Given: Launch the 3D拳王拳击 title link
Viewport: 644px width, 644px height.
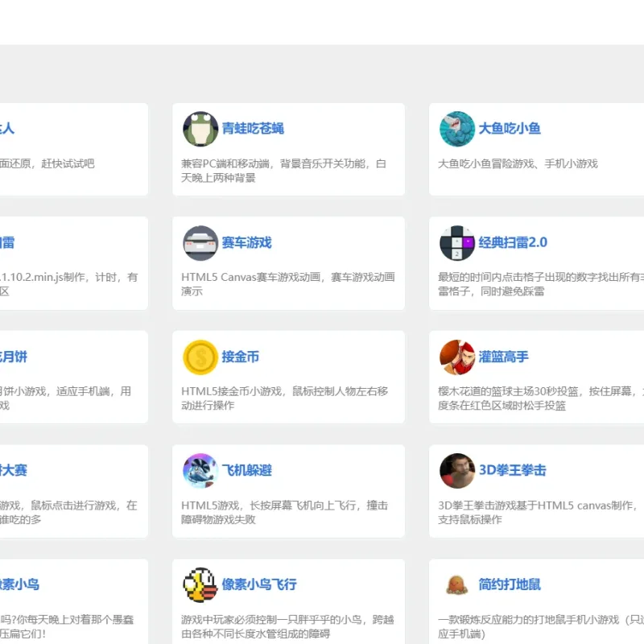Looking at the screenshot, I should pos(513,470).
